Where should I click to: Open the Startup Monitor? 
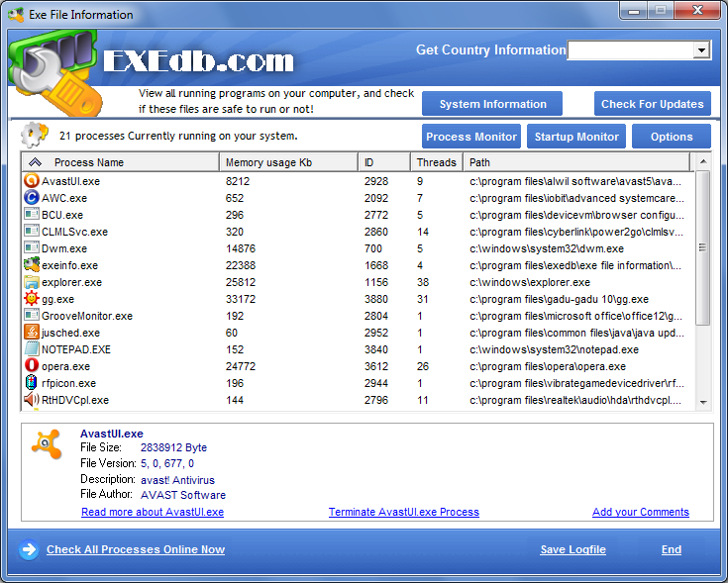[576, 137]
